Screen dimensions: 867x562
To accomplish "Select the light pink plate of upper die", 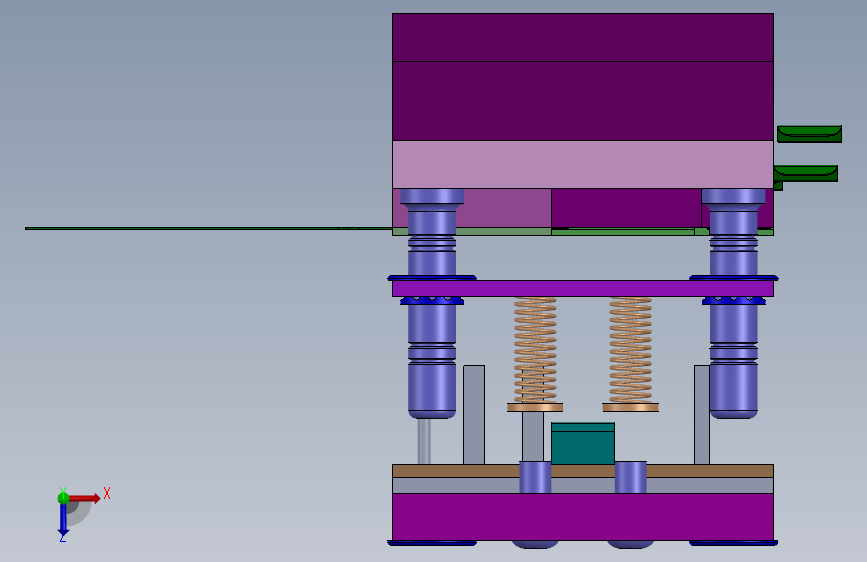I will [583, 164].
